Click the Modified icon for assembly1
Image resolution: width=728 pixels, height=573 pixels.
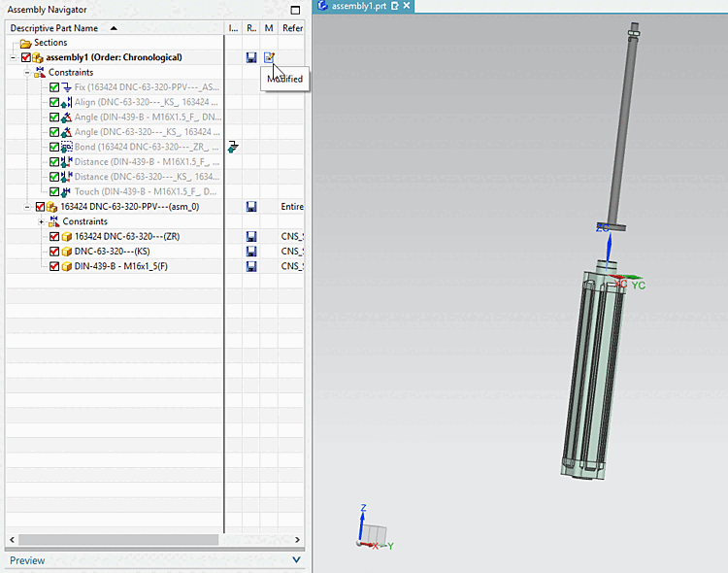coord(269,57)
